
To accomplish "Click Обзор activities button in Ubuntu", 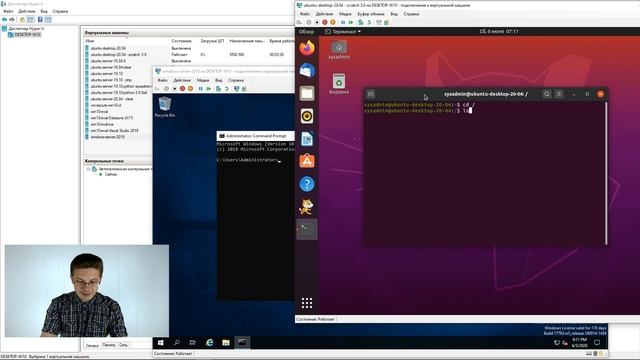I will pyautogui.click(x=307, y=31).
